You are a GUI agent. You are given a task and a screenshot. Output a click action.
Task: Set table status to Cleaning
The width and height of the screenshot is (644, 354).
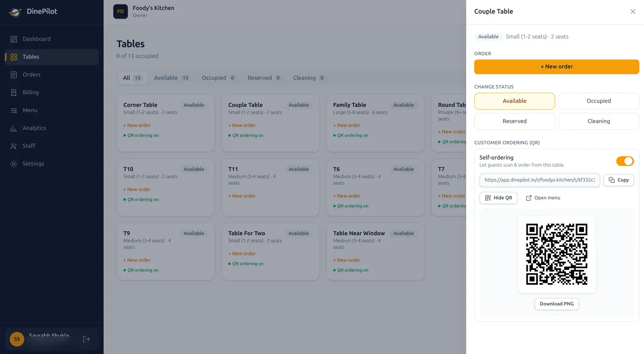[x=599, y=121]
